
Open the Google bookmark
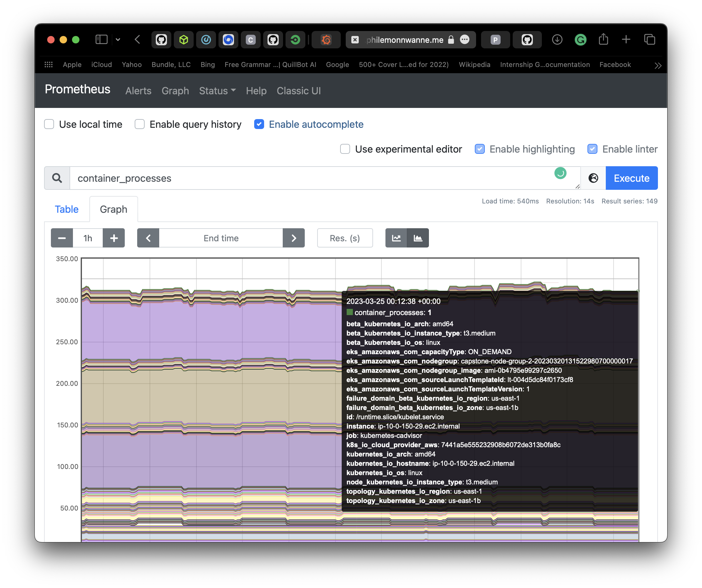coord(337,65)
